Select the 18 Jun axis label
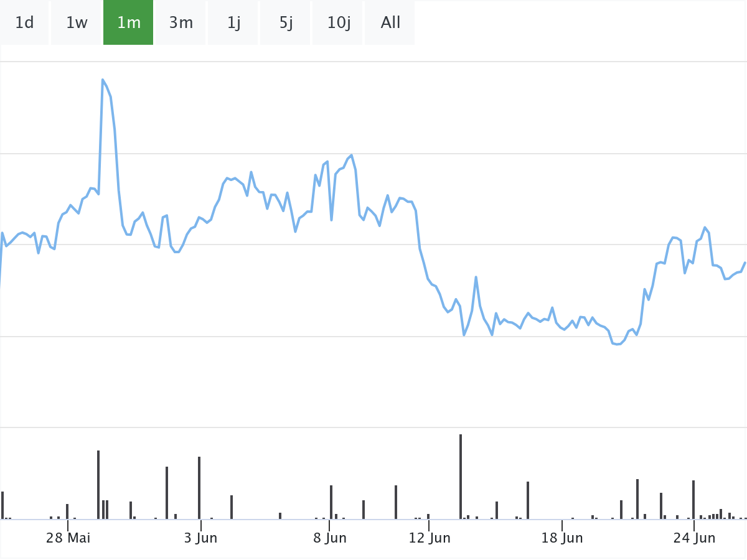The height and width of the screenshot is (560, 747). (x=562, y=538)
